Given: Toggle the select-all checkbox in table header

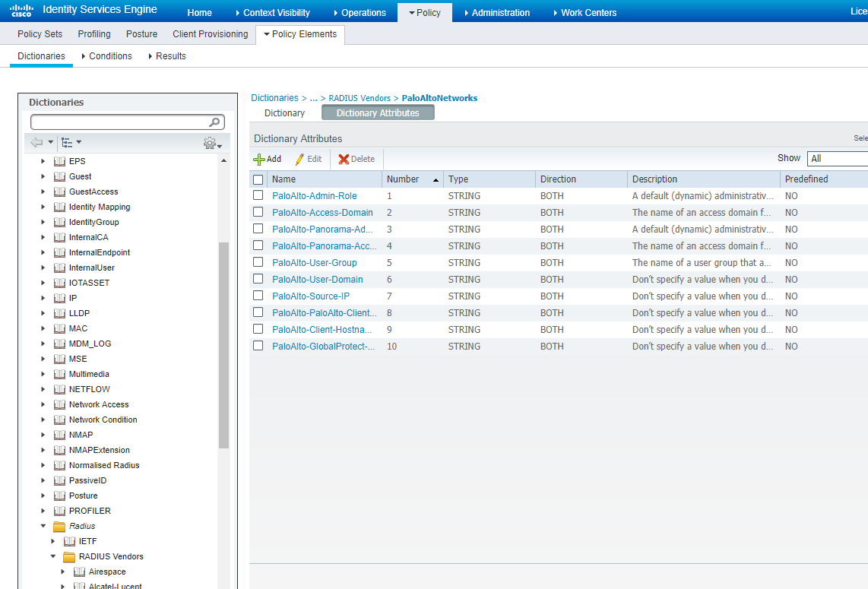Looking at the screenshot, I should (258, 179).
